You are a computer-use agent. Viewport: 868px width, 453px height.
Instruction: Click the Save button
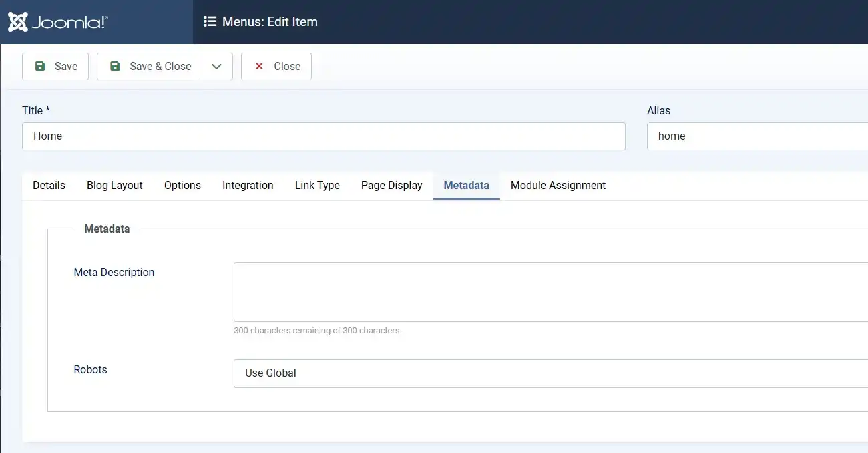point(55,66)
